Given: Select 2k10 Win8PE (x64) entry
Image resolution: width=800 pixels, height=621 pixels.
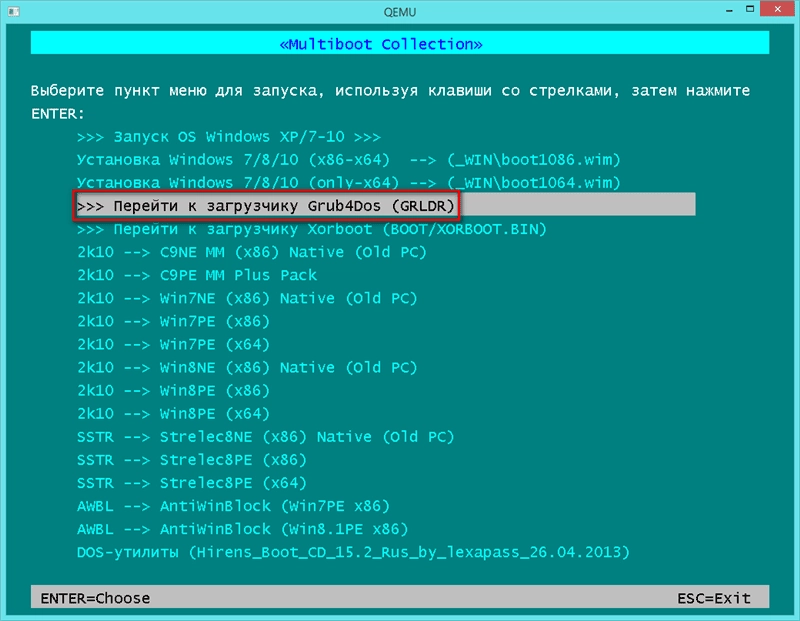Looking at the screenshot, I should [173, 413].
